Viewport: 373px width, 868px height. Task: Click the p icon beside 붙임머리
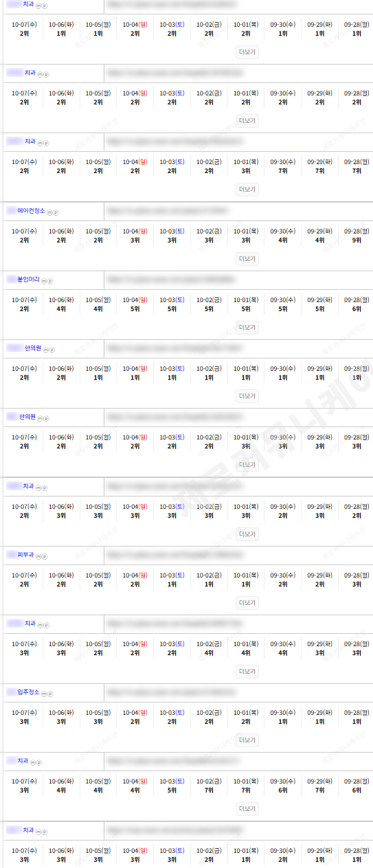point(49,280)
